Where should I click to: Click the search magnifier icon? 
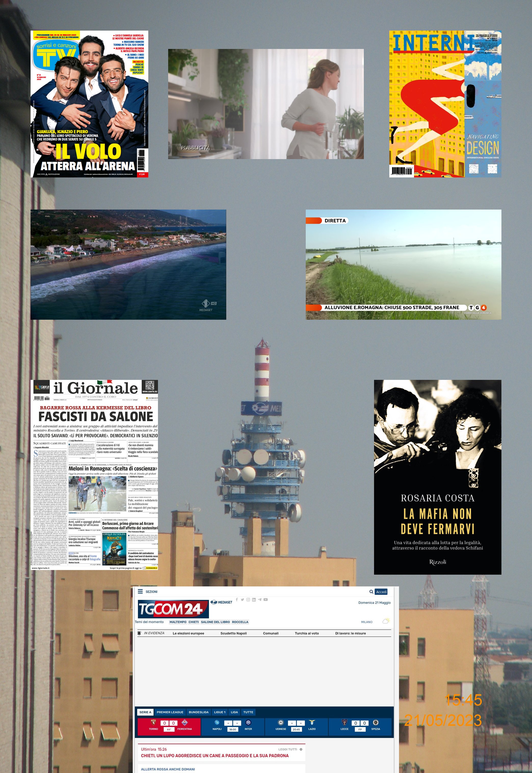point(371,592)
